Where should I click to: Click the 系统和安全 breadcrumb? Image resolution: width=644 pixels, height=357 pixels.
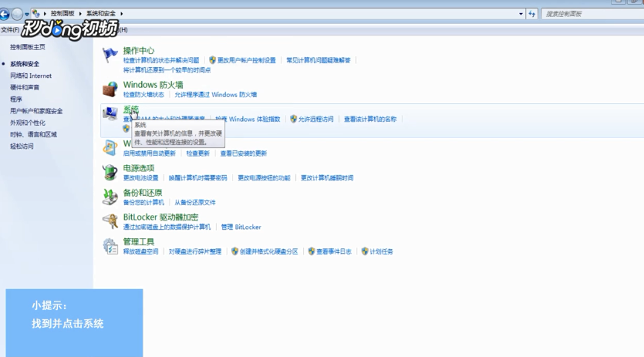click(x=101, y=14)
